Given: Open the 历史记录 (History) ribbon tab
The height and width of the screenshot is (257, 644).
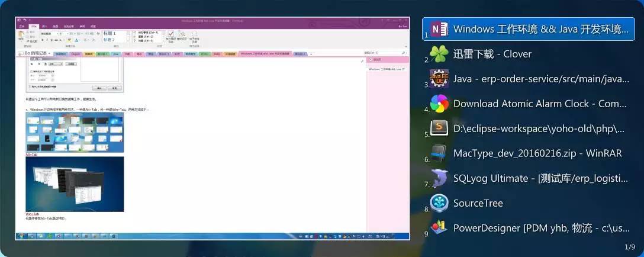Looking at the screenshot, I should pos(69,26).
